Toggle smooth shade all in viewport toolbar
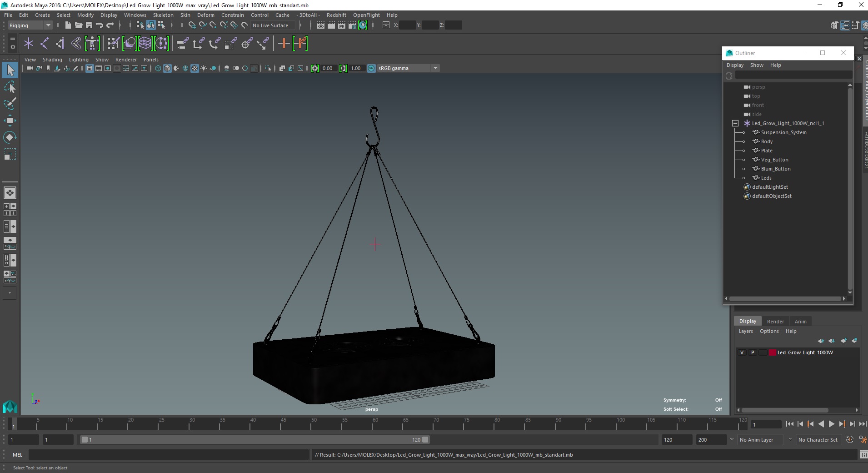Screen dimensions: 868x473 pyautogui.click(x=167, y=68)
